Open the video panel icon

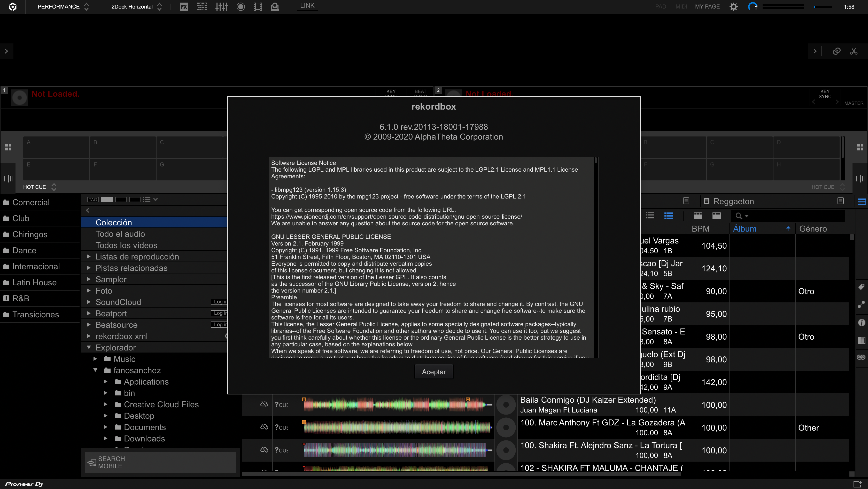tap(258, 7)
